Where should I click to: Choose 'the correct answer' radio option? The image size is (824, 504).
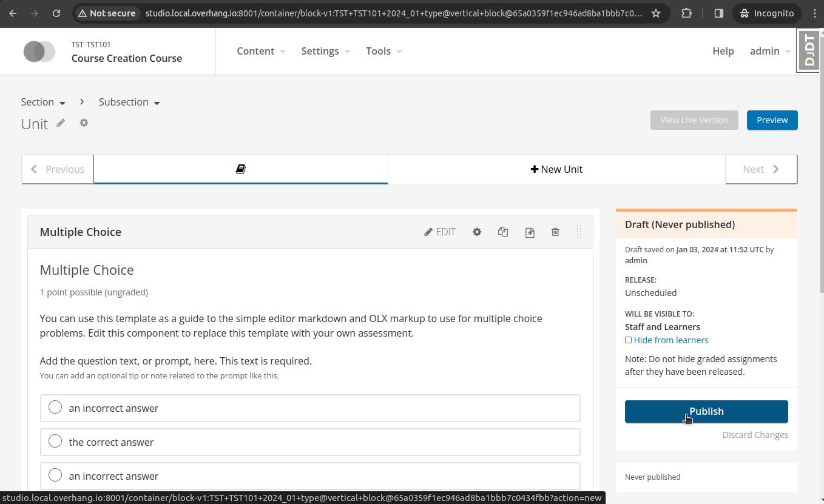[55, 442]
